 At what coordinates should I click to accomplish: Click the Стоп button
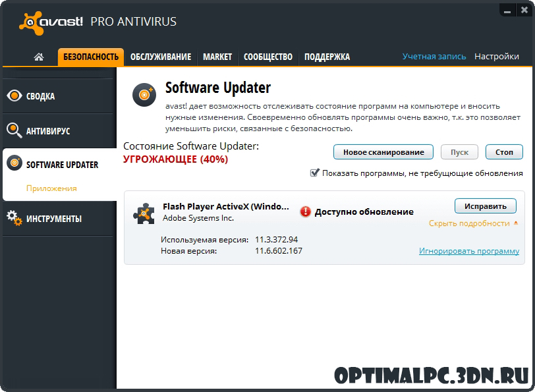tap(504, 152)
